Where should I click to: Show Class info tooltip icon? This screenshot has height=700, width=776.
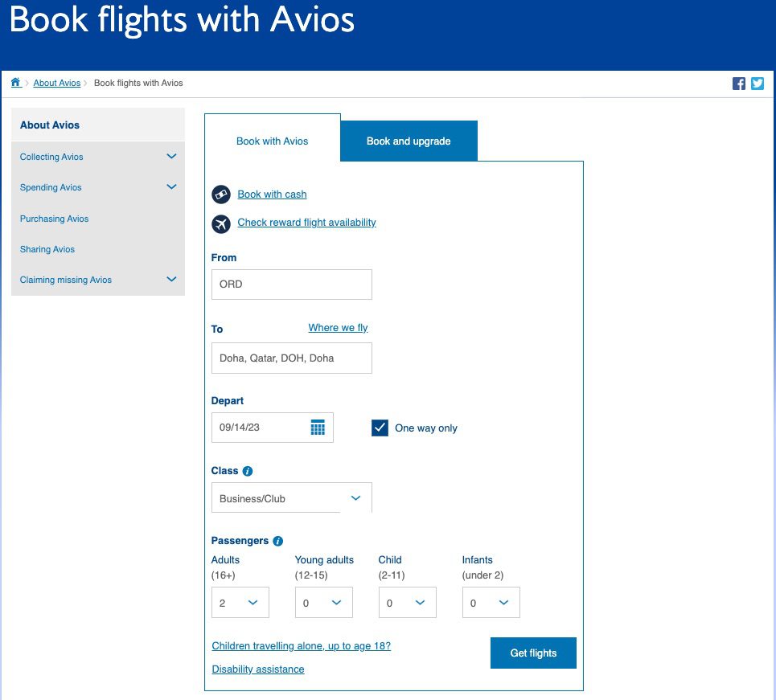248,471
